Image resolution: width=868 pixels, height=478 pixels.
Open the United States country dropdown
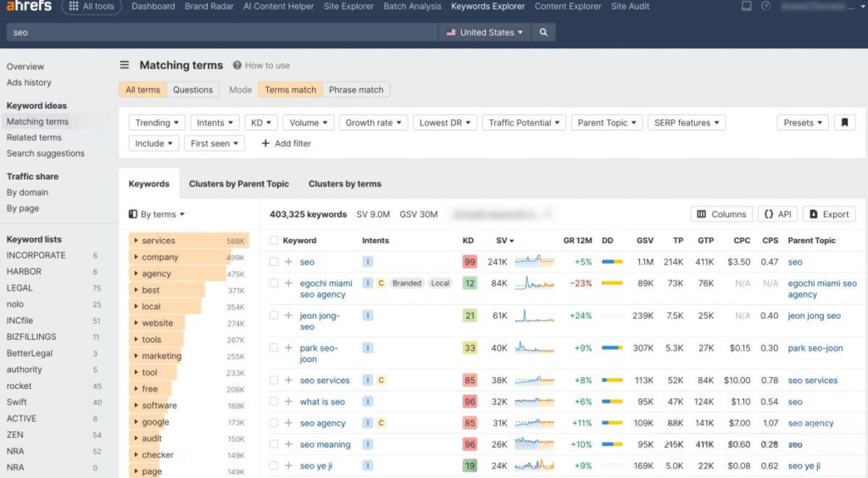tap(484, 32)
